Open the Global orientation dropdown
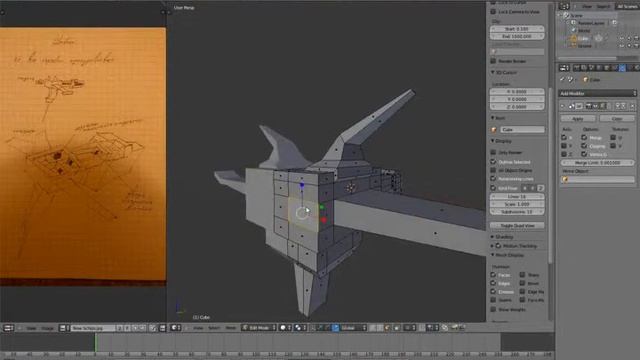The image size is (640, 360). click(353, 328)
